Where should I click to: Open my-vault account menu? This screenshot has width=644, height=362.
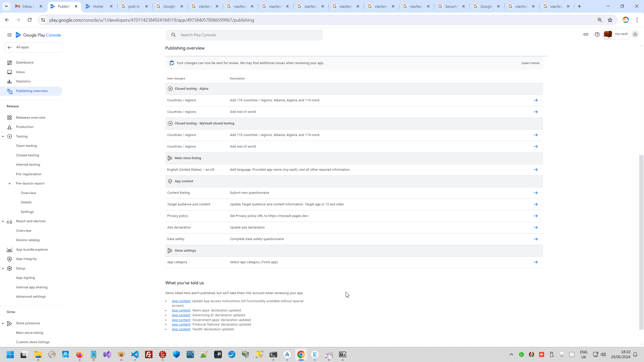click(616, 34)
